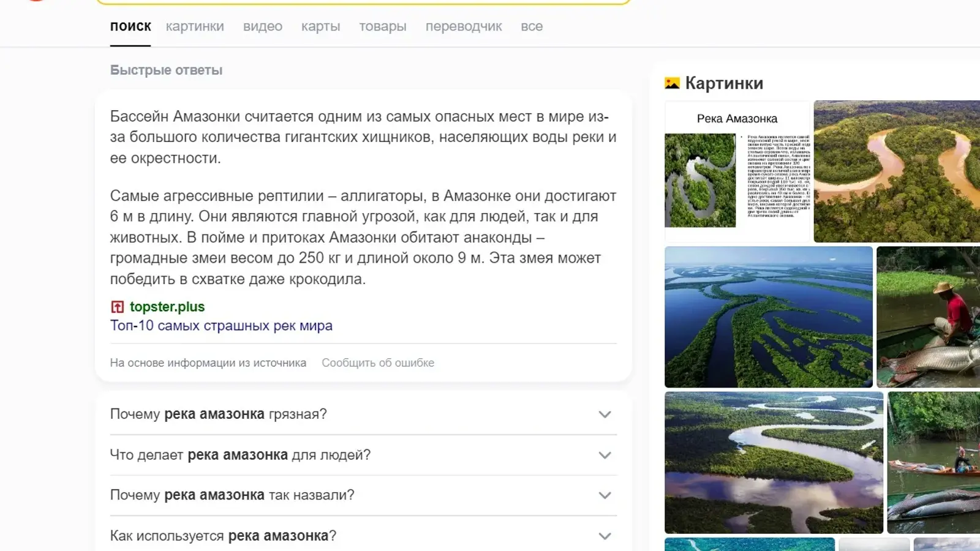Expand 'Что делает река амазонка для людей?'

point(605,455)
